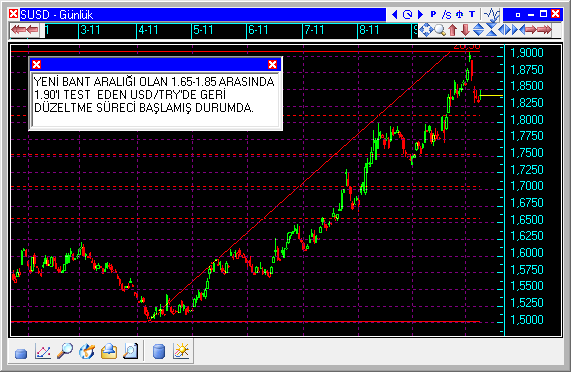Click the vertical expand double-triangle icon
This screenshot has height=372, width=571.
[478, 30]
